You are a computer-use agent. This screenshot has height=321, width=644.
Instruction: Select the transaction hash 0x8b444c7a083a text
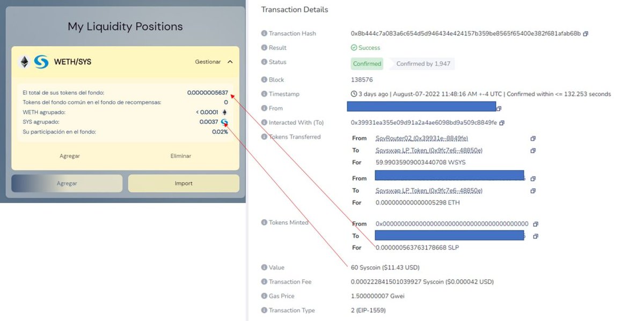pyautogui.click(x=466, y=34)
